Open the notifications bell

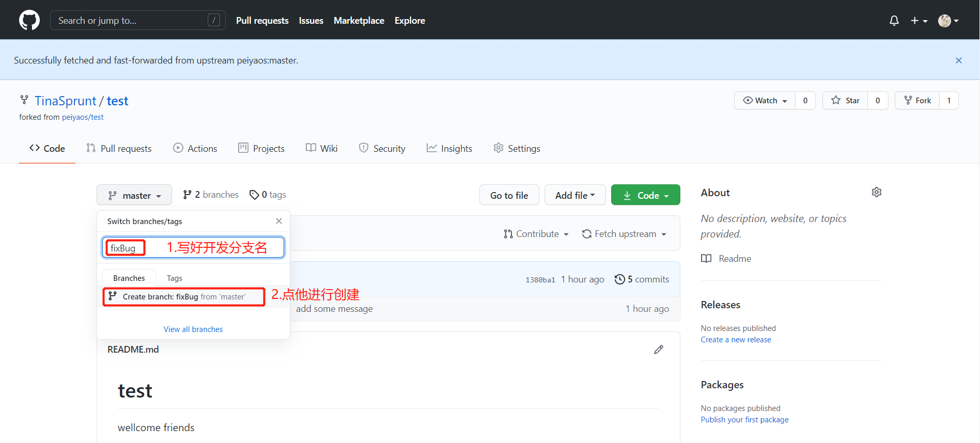click(894, 21)
